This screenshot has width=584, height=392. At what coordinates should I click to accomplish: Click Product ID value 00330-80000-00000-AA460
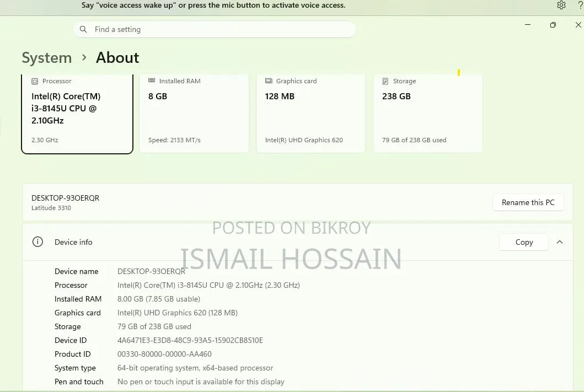(164, 354)
